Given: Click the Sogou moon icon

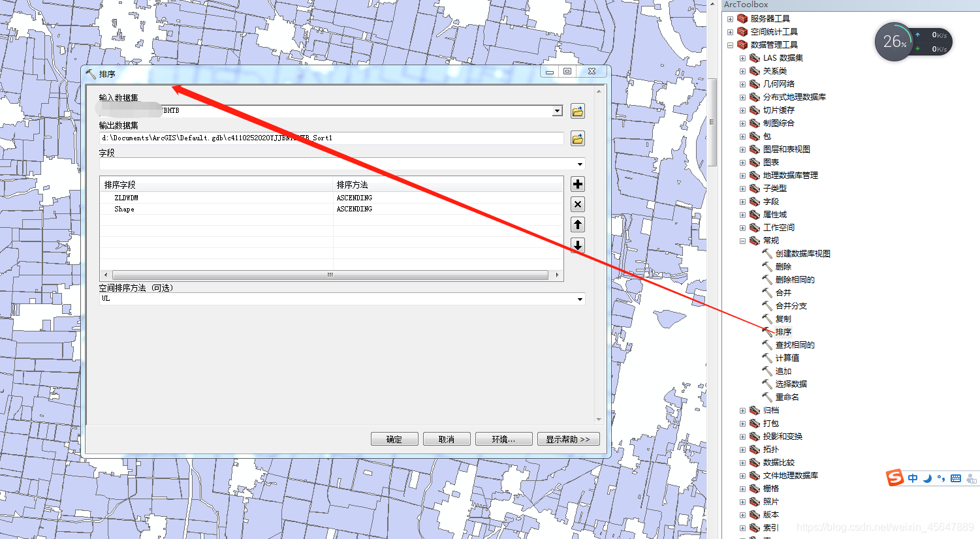Looking at the screenshot, I should [x=927, y=478].
